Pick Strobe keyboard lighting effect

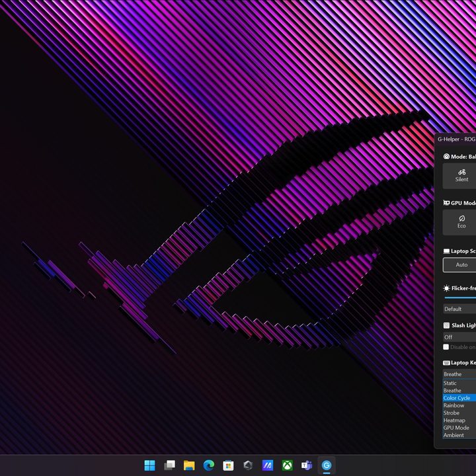pos(459,413)
